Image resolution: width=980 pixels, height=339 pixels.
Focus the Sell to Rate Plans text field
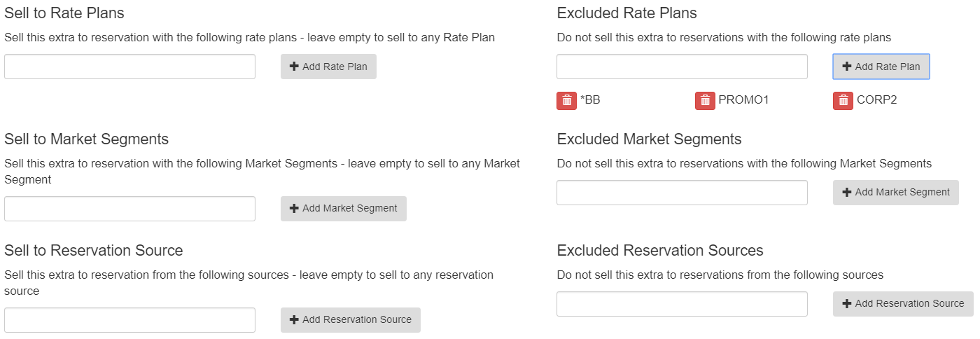pyautogui.click(x=129, y=67)
